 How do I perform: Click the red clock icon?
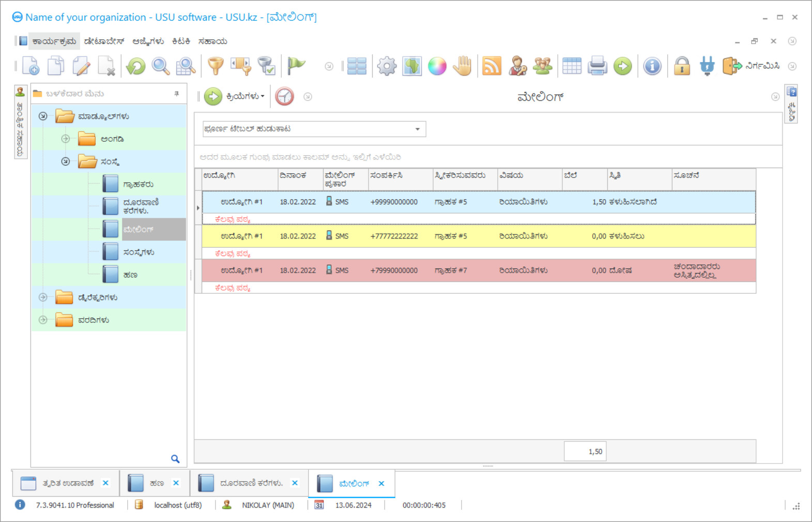(x=284, y=96)
